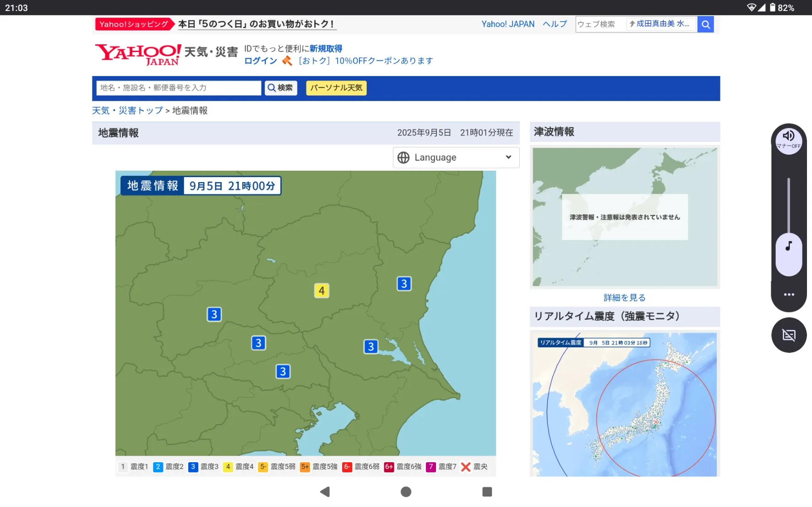
Task: Go to 天気・災害トップ breadcrumb
Action: (x=127, y=110)
